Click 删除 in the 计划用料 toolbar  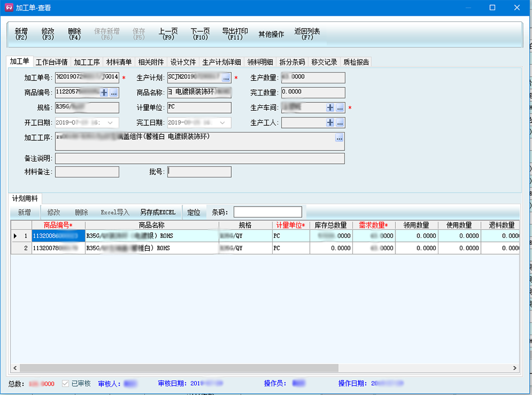tap(81, 212)
